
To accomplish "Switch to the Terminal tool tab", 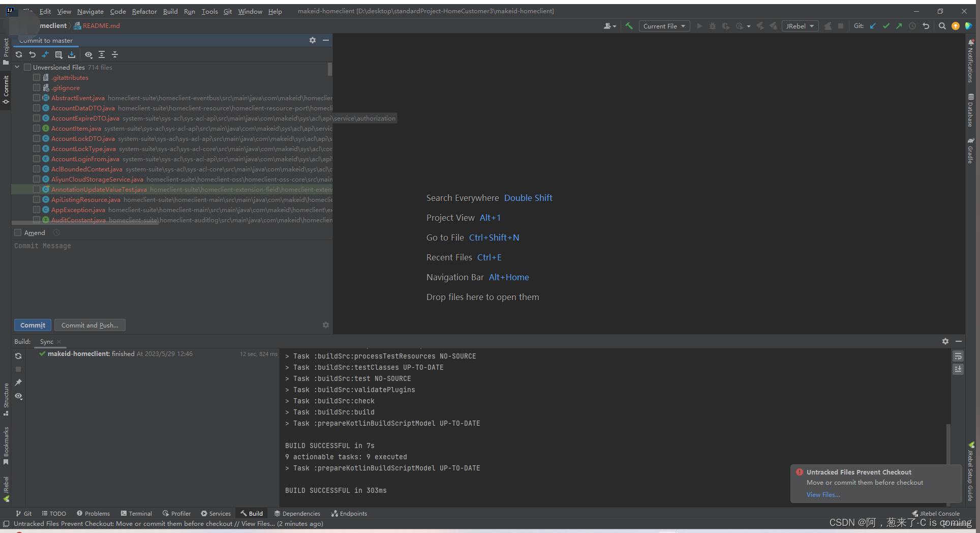I will (136, 513).
